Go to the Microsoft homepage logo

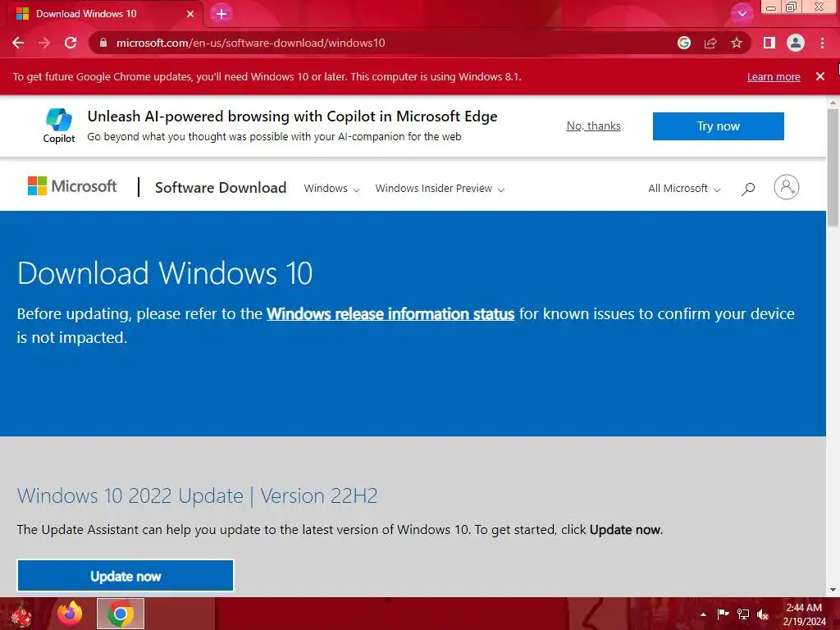[72, 186]
